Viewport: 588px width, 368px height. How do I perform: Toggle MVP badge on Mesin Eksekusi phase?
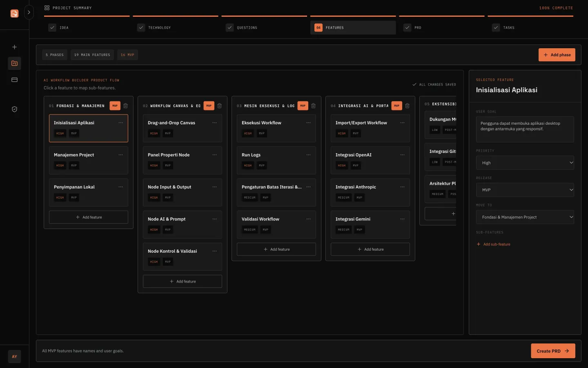point(303,105)
